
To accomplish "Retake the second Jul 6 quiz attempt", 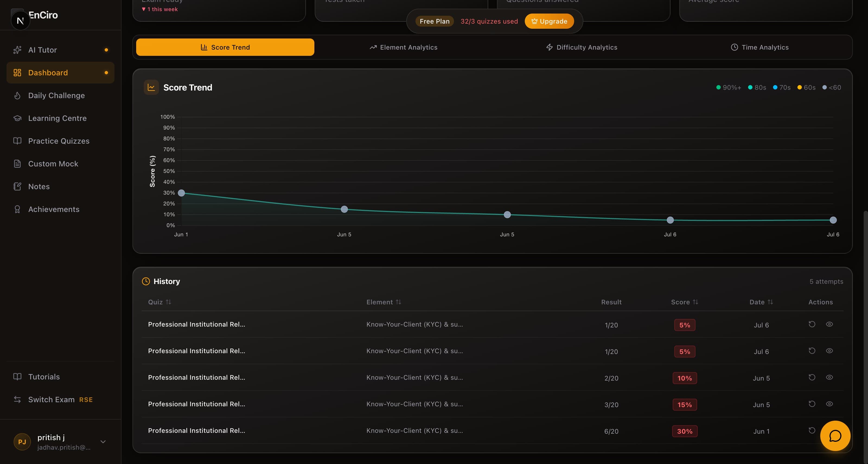I will [812, 351].
